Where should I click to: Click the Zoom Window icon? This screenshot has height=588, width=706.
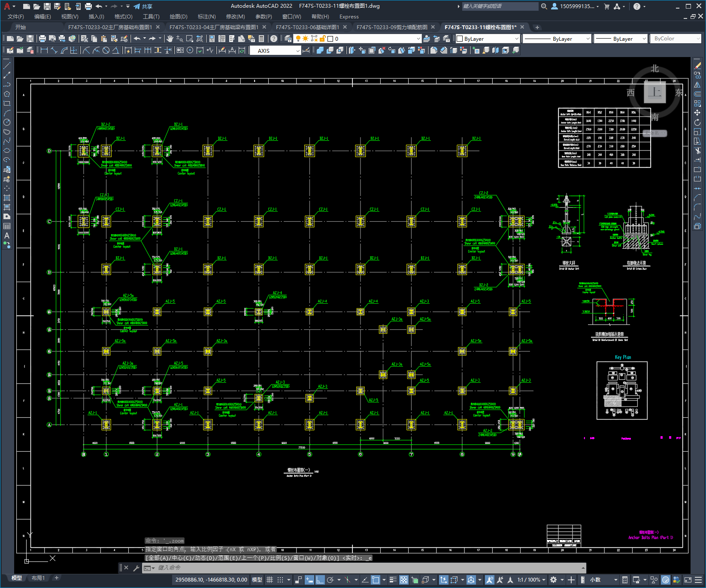(x=190, y=39)
